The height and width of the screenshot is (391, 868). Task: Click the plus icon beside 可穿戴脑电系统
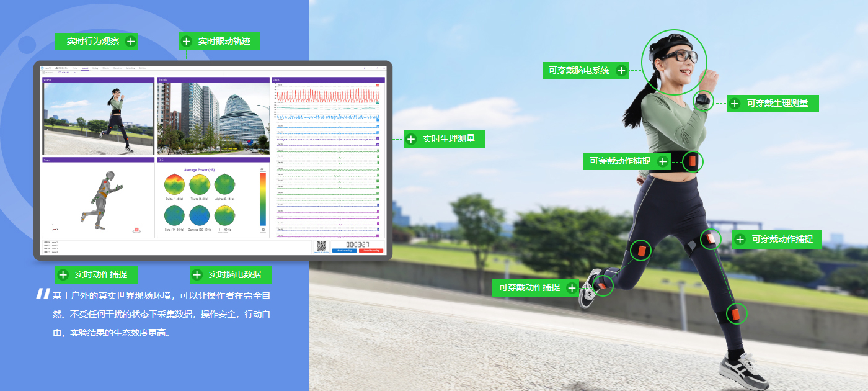click(x=622, y=70)
